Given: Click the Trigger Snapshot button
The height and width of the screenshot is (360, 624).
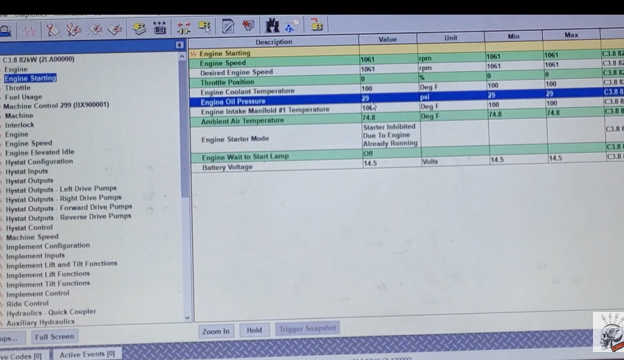Looking at the screenshot, I should click(x=307, y=329).
